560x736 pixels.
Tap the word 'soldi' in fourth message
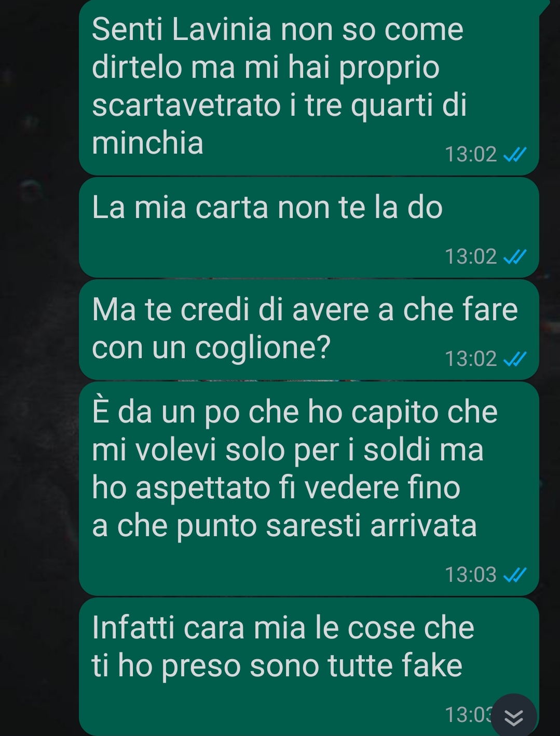(397, 449)
